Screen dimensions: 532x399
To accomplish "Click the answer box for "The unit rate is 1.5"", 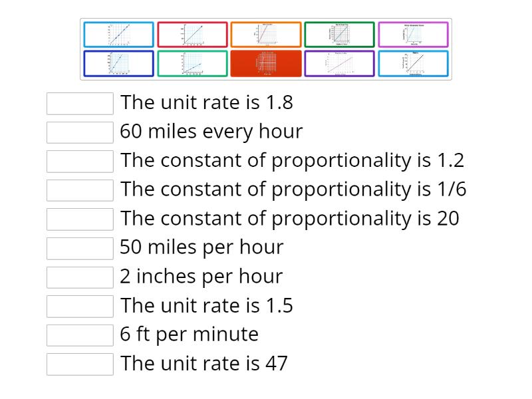I will (x=80, y=306).
